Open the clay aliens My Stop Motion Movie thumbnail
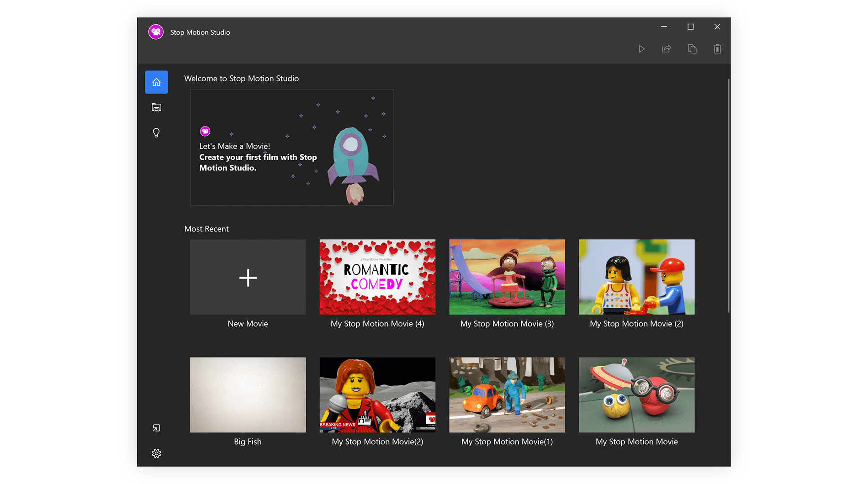Image resolution: width=868 pixels, height=484 pixels. [x=637, y=395]
